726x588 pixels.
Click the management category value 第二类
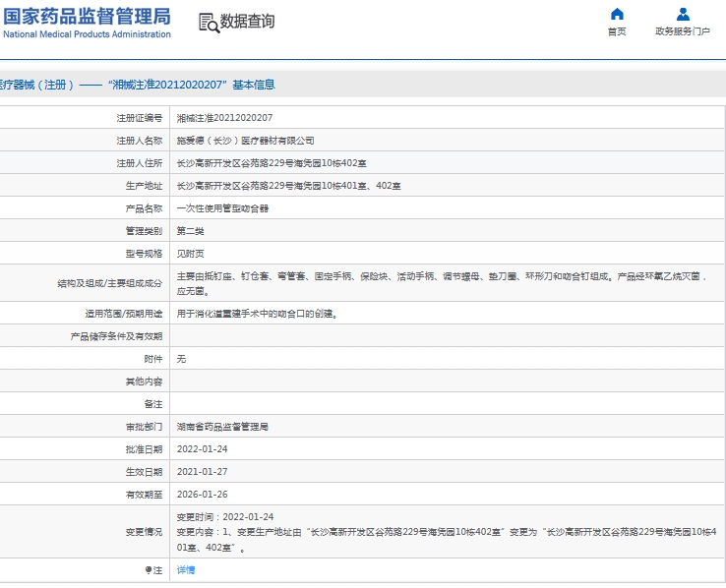190,231
